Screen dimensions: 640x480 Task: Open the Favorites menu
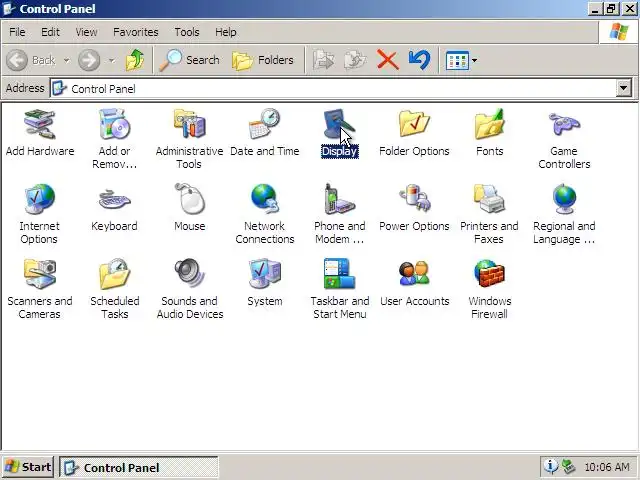136,32
